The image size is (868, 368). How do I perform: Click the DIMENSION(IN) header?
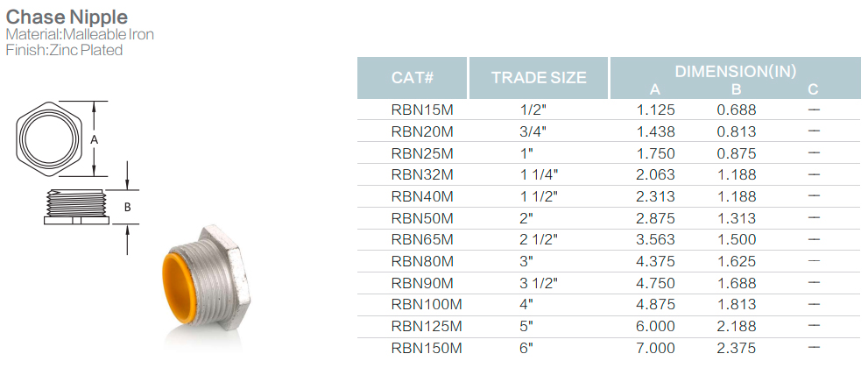735,71
